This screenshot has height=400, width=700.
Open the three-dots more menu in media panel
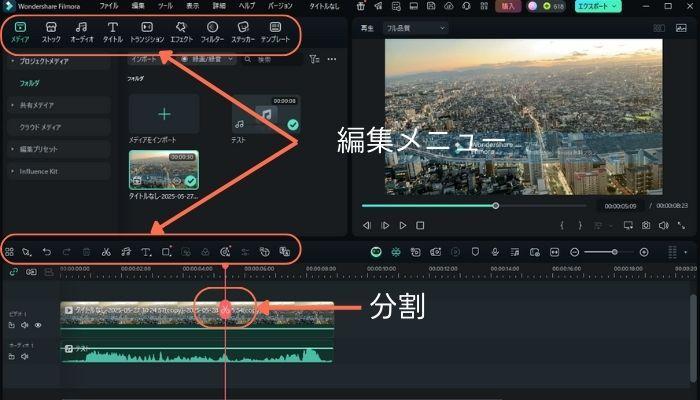332,59
